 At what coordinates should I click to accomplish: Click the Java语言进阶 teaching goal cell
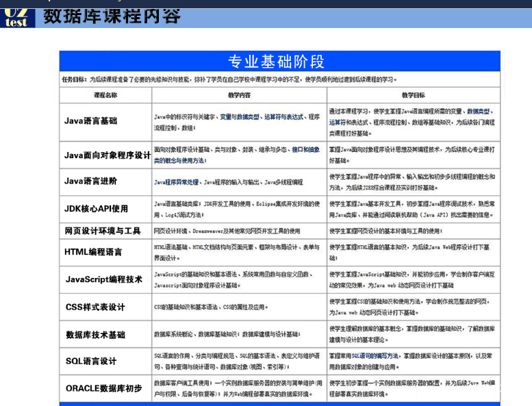pyautogui.click(x=414, y=182)
